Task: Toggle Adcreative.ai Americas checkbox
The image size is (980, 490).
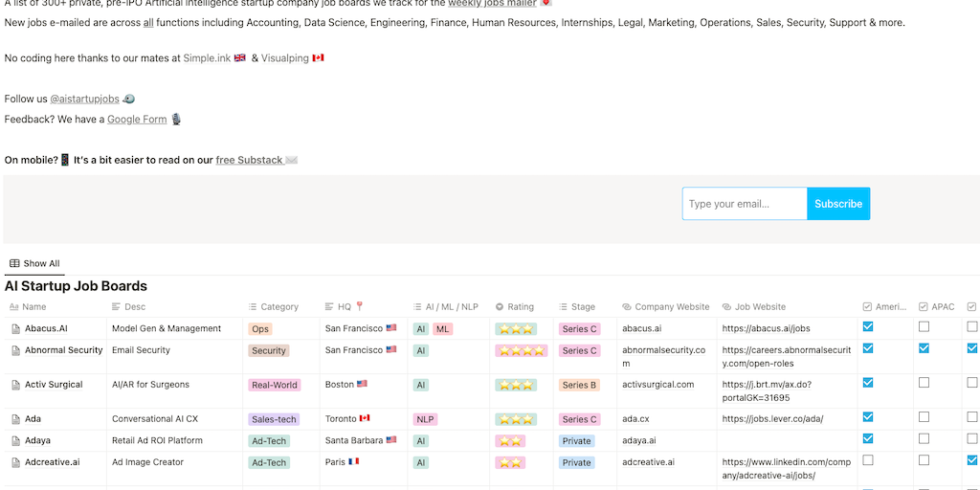Action: (867, 460)
